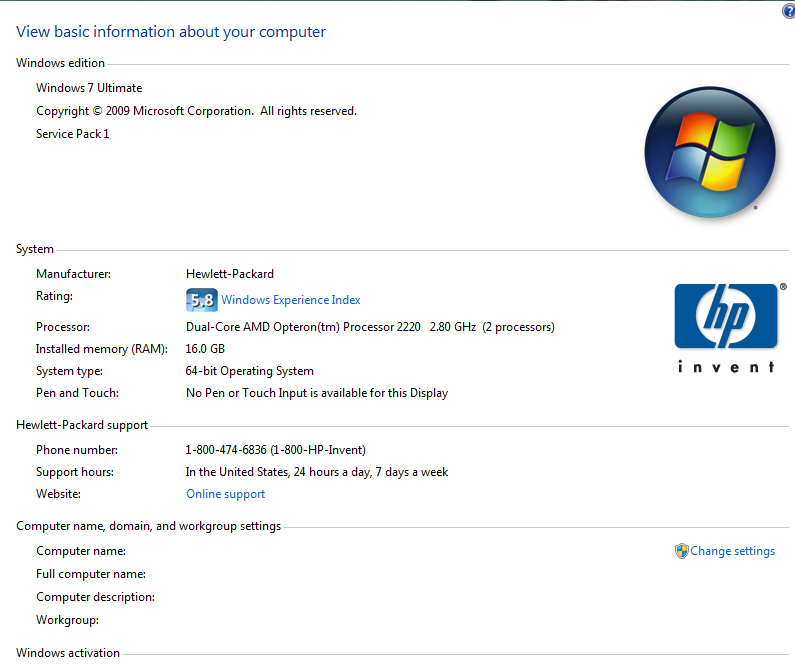Screen dimensions: 795x666
Task: Click the Workgroup label
Action: [x=67, y=620]
